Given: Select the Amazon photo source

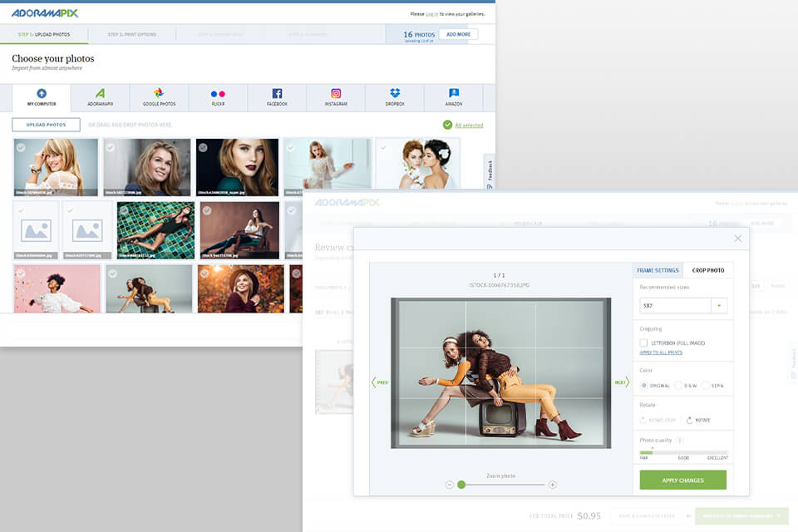Looking at the screenshot, I should tap(453, 96).
